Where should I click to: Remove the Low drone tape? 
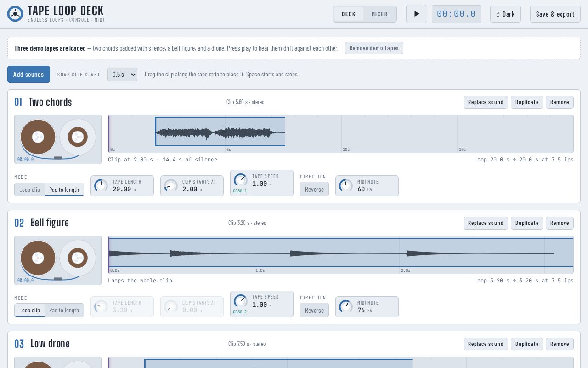[x=560, y=344]
